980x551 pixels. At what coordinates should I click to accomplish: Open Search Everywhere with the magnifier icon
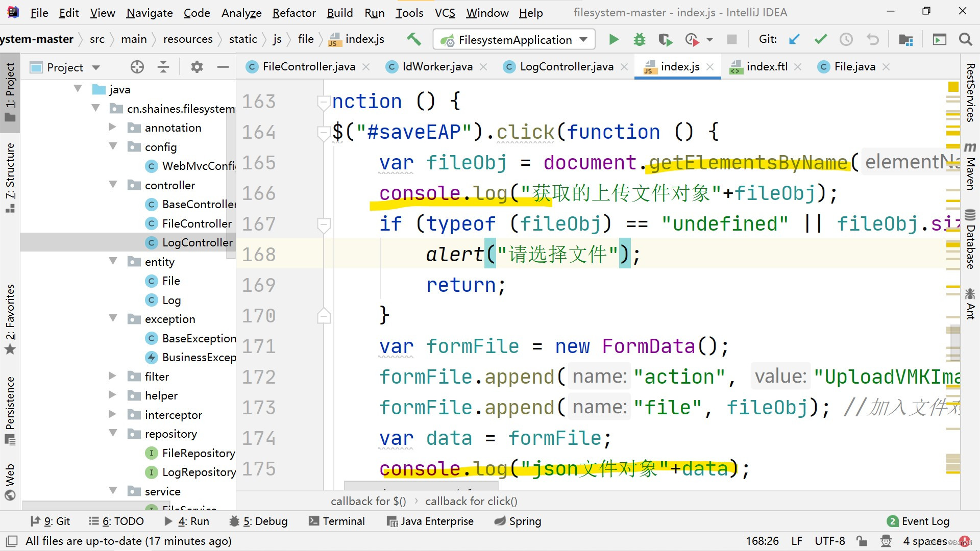coord(966,39)
